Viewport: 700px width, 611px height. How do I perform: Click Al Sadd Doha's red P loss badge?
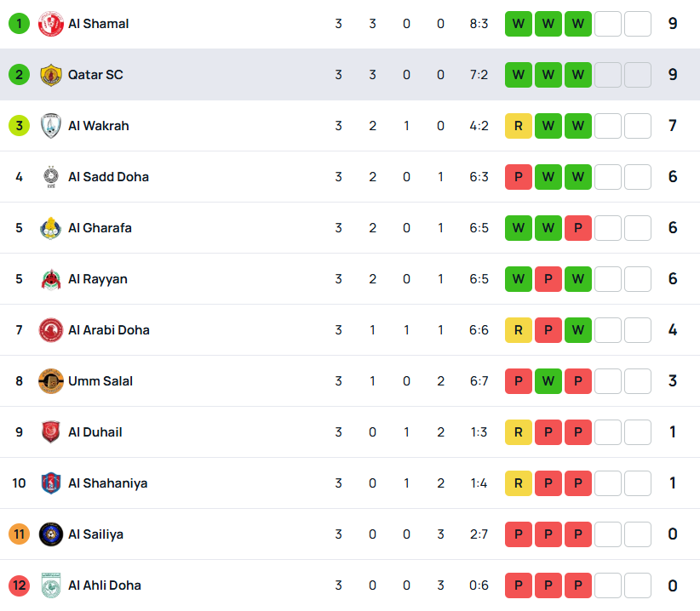[x=519, y=177]
